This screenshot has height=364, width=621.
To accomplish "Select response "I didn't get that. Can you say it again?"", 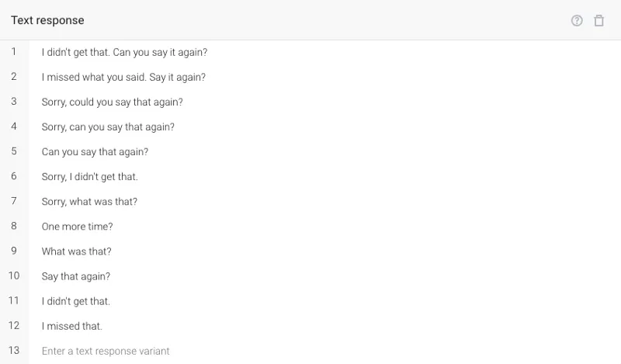I will click(x=124, y=52).
